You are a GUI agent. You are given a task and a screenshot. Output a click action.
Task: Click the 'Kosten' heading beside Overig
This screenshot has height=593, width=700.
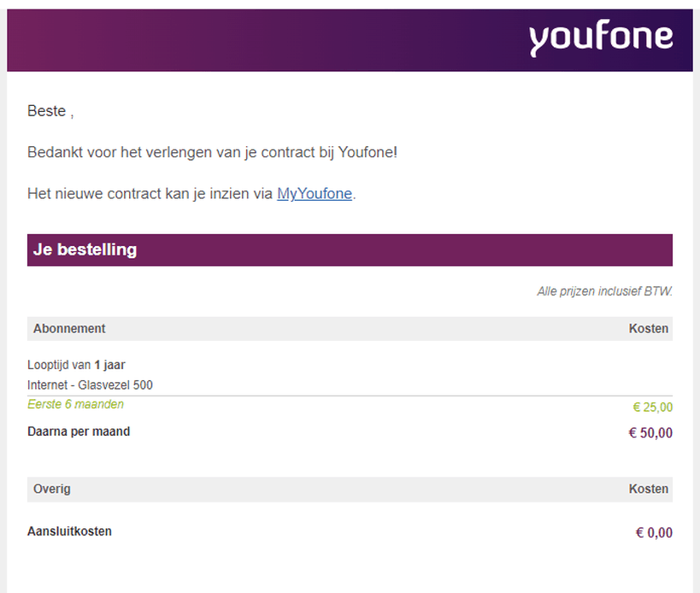pyautogui.click(x=648, y=490)
